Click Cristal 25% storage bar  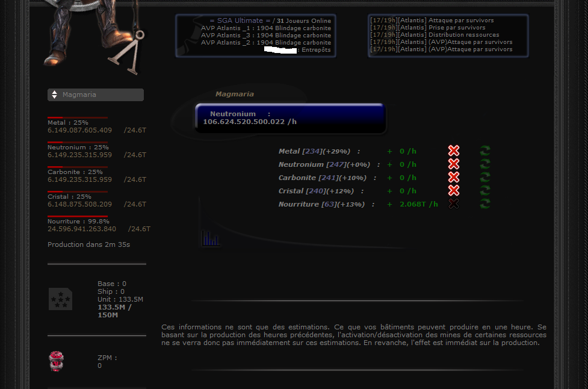78,191
